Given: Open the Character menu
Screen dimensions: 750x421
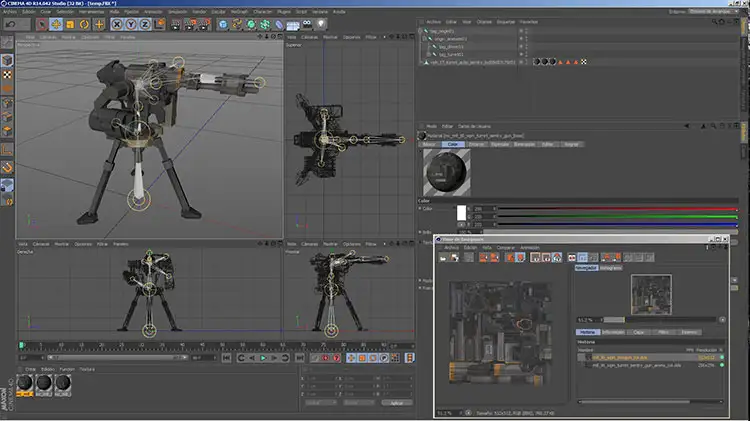Looking at the screenshot, I should [263, 11].
